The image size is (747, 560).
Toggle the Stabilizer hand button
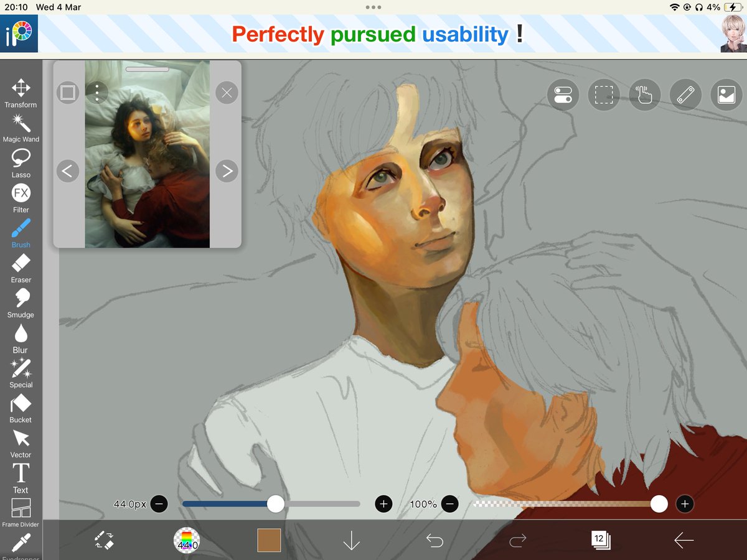tap(644, 95)
